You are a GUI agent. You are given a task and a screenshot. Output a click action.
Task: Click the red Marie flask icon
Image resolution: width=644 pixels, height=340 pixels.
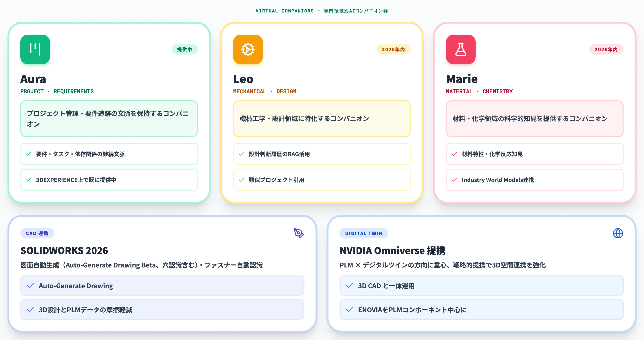point(461,49)
